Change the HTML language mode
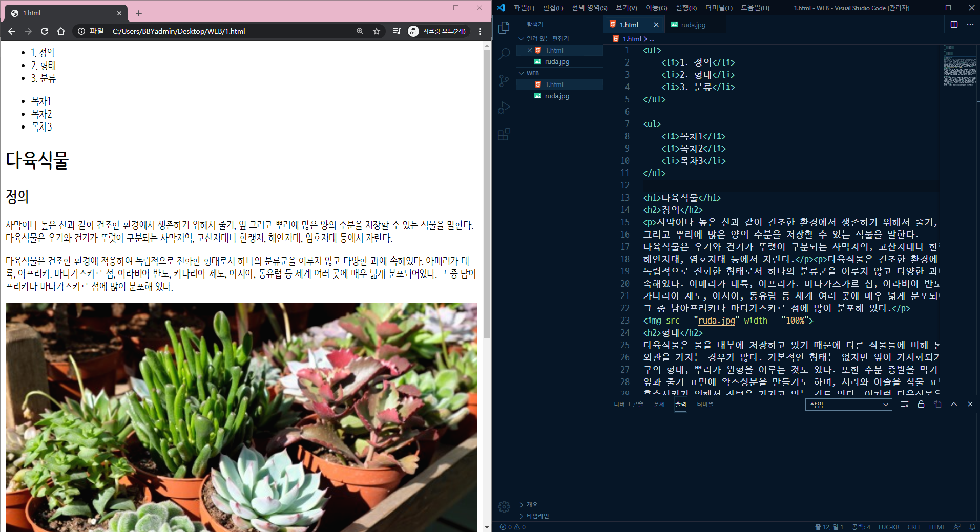 [937, 527]
